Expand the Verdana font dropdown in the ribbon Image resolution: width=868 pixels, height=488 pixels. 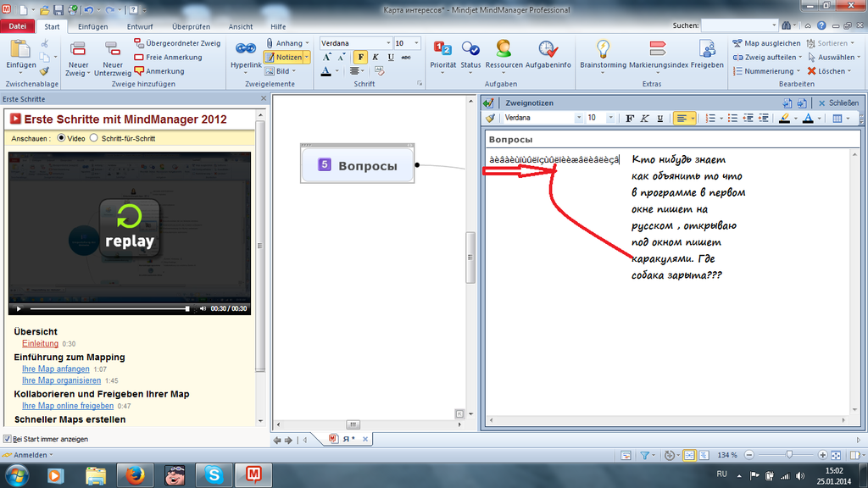tap(388, 43)
